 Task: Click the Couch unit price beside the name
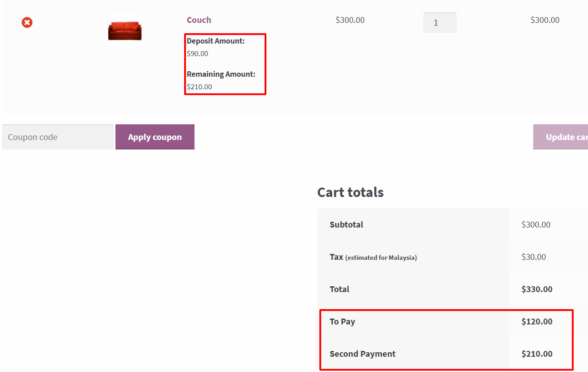pyautogui.click(x=350, y=20)
